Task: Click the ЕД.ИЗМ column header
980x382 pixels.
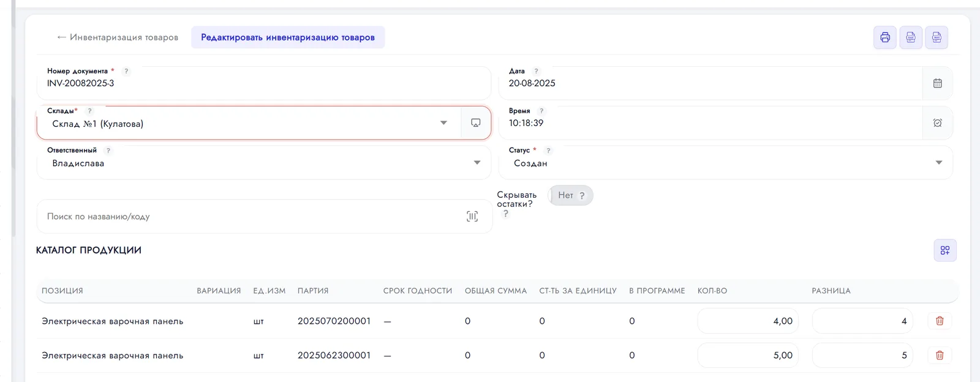Action: 269,291
